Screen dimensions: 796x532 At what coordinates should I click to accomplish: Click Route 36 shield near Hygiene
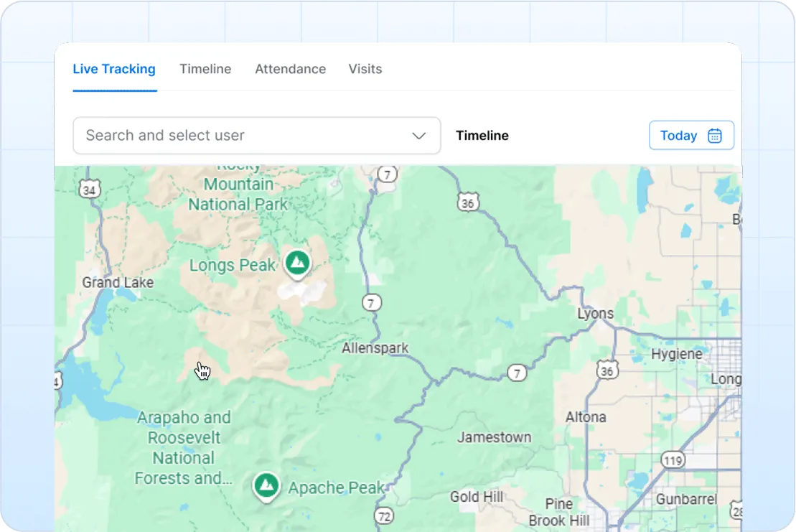pyautogui.click(x=607, y=370)
